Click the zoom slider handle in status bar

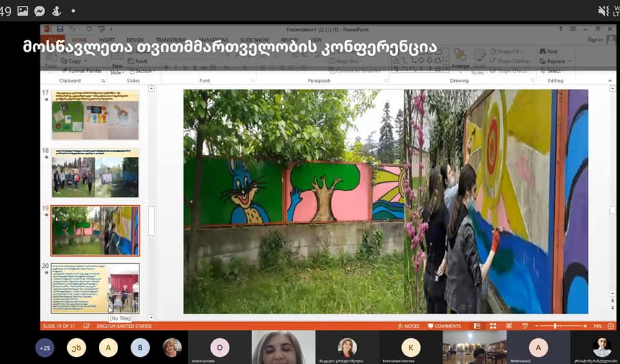[x=555, y=326]
